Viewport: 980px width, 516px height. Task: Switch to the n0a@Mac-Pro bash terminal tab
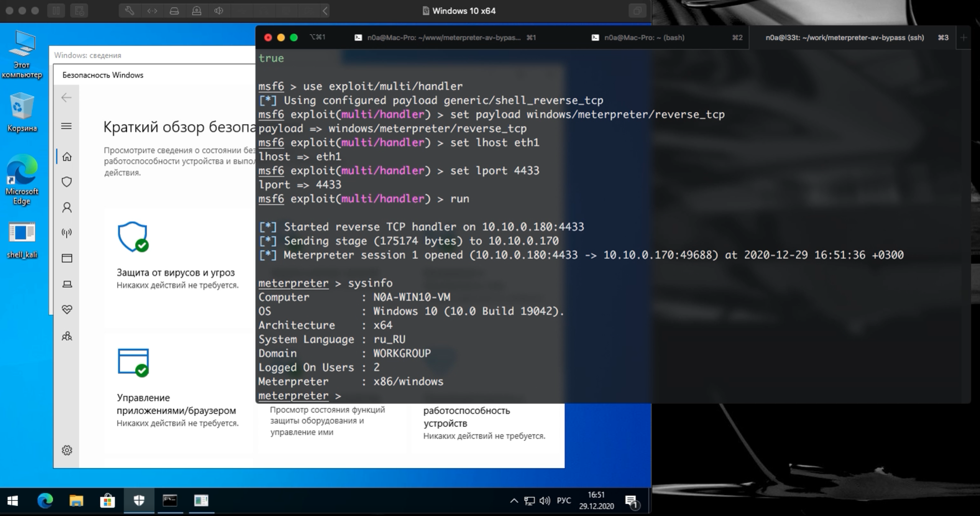click(x=644, y=37)
